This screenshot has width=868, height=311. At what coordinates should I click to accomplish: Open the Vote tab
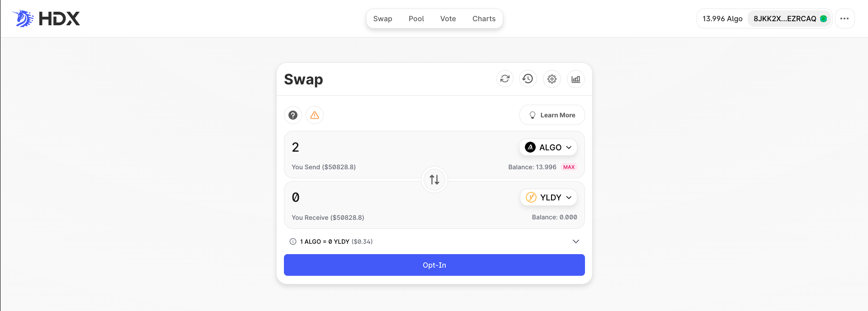tap(448, 19)
